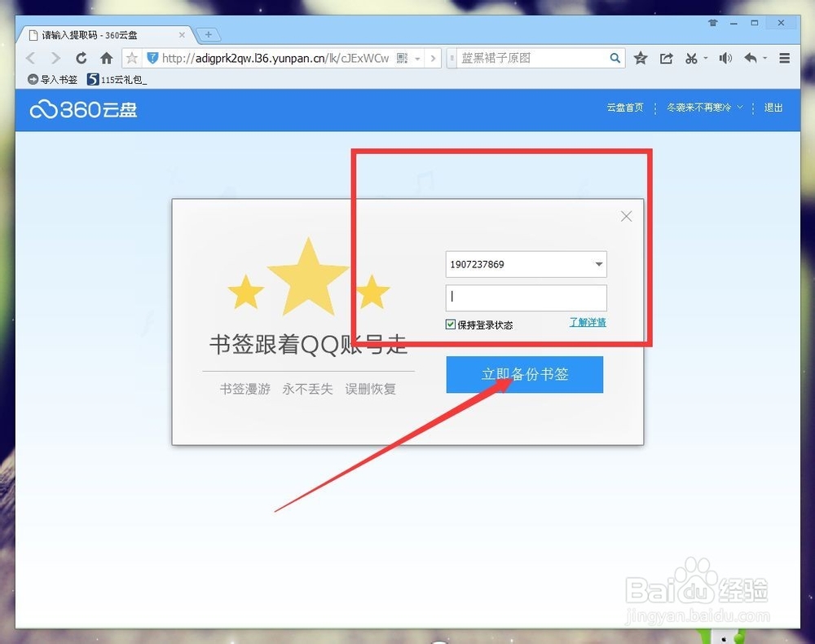This screenshot has width=815, height=644.
Task: Open the undo arrow's dropdown chevron
Action: (765, 58)
